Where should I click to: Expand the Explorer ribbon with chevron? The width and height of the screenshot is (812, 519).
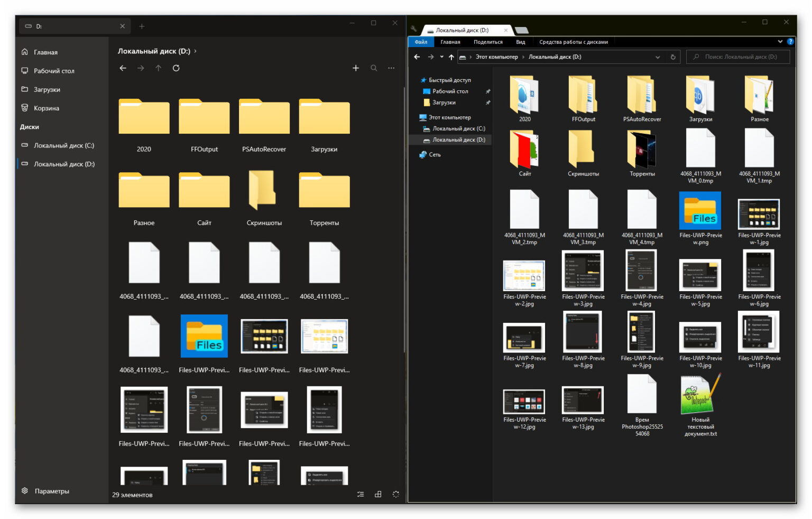click(780, 41)
